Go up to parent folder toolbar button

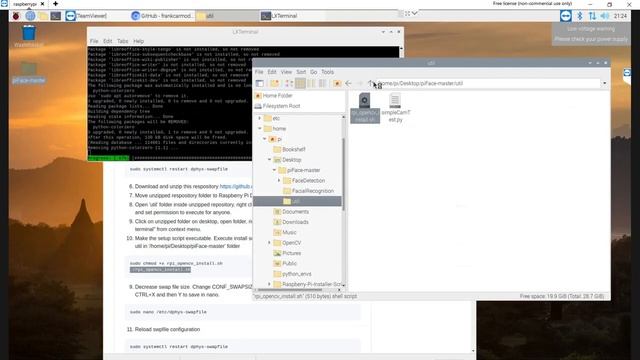[371, 83]
